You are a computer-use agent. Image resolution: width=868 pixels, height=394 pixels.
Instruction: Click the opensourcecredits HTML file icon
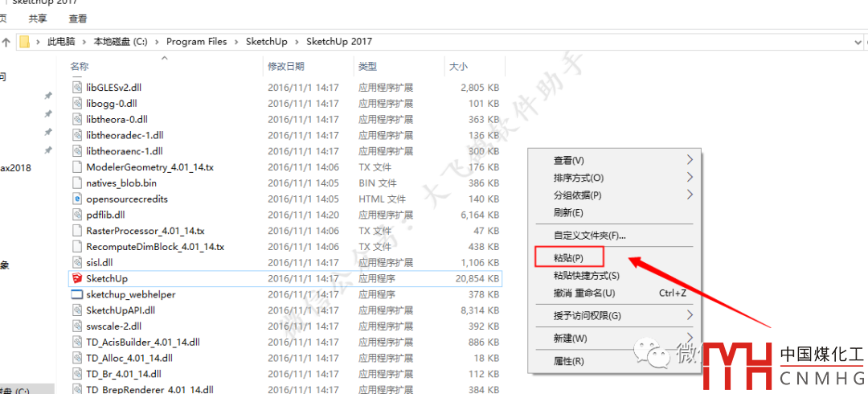tap(77, 199)
